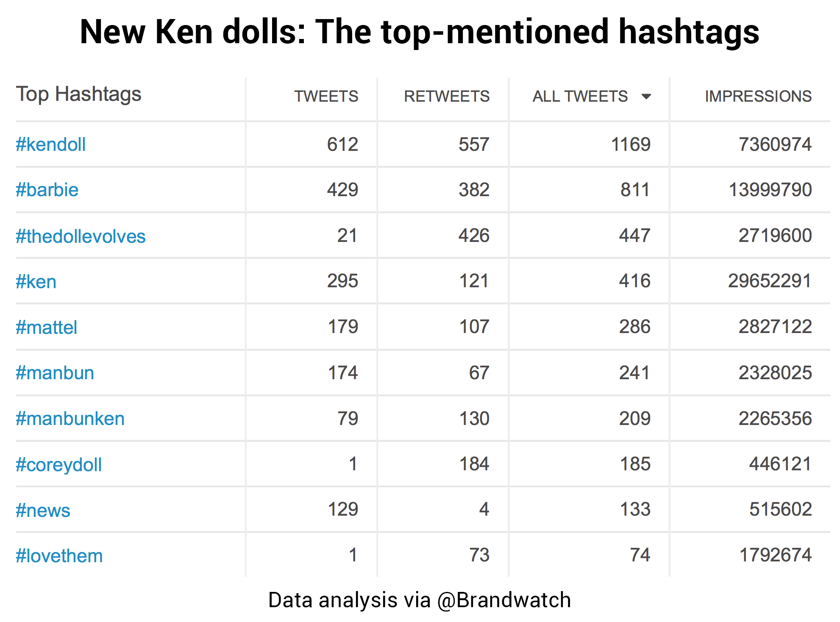Click the ALL TWEETS column header
Screen dimensions: 840x622
point(580,96)
